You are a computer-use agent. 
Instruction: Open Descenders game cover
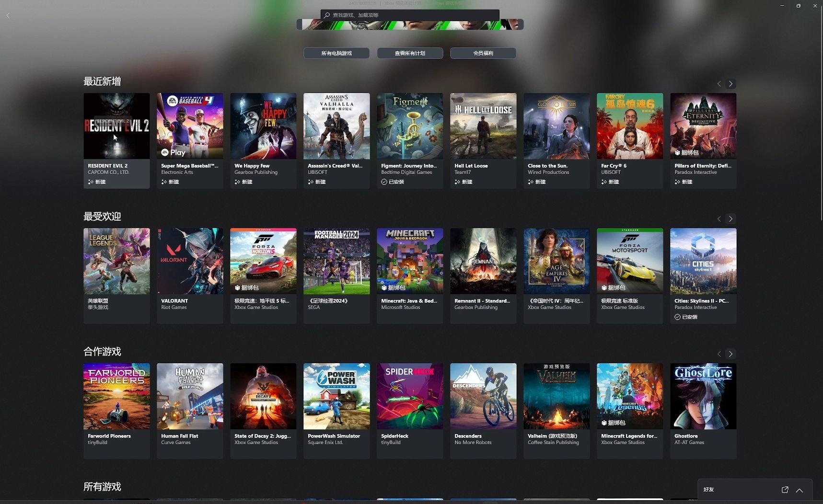(x=483, y=396)
